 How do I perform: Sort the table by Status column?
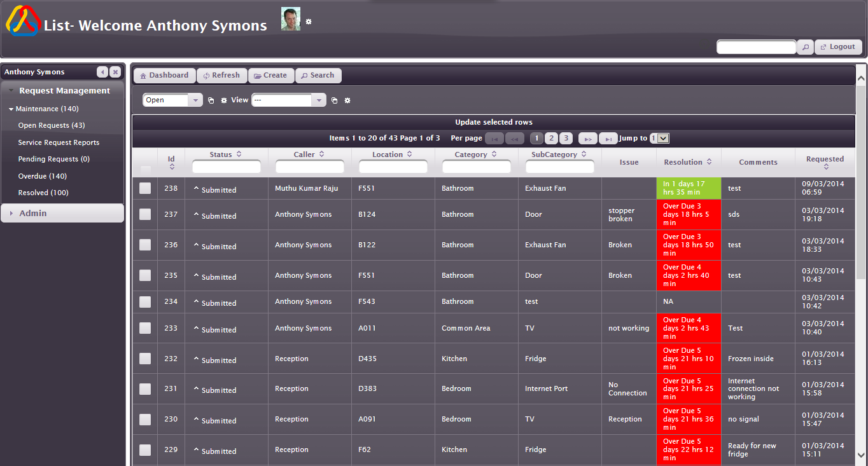[226, 154]
